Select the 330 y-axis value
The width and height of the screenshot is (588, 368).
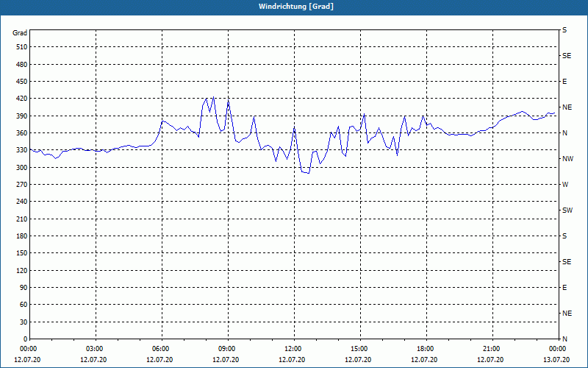coord(22,150)
